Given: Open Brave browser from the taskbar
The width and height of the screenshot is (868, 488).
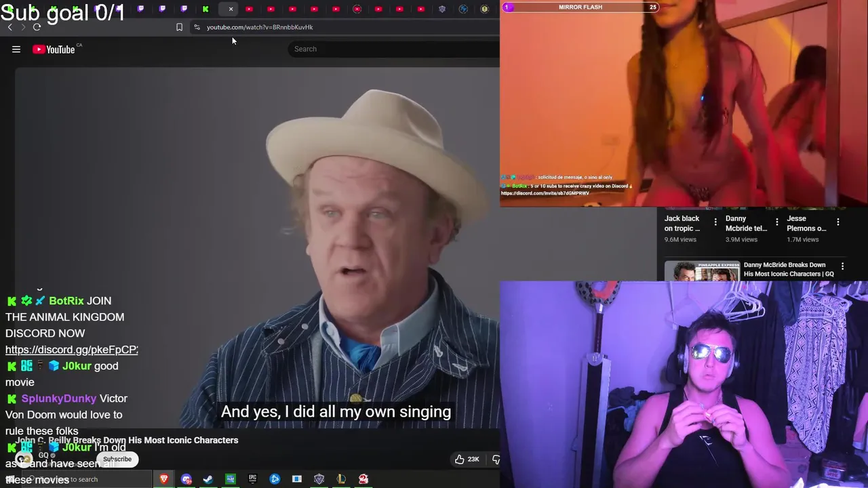Looking at the screenshot, I should [x=164, y=479].
